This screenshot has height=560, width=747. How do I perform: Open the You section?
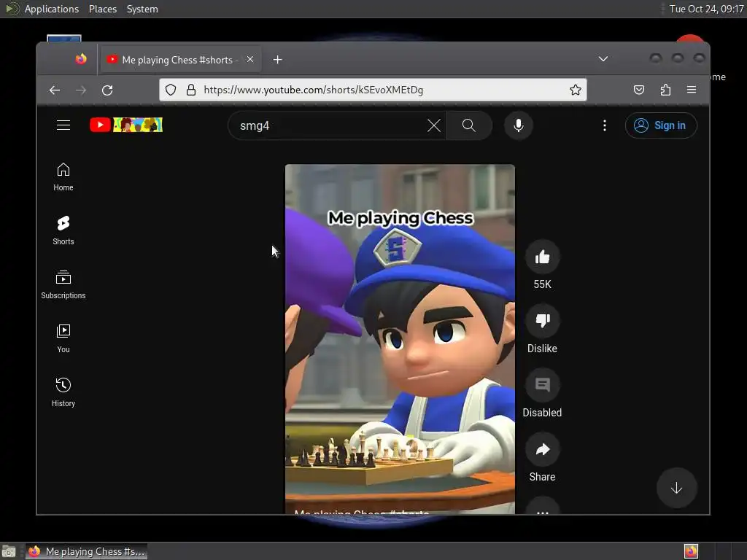(63, 338)
